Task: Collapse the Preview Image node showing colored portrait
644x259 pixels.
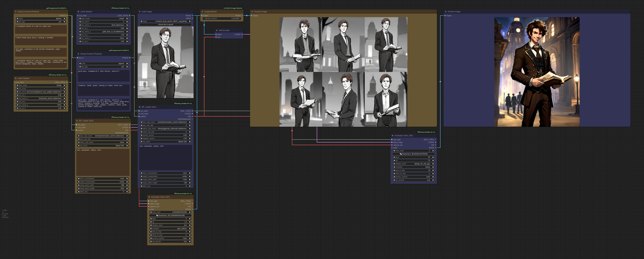Action: coord(446,11)
